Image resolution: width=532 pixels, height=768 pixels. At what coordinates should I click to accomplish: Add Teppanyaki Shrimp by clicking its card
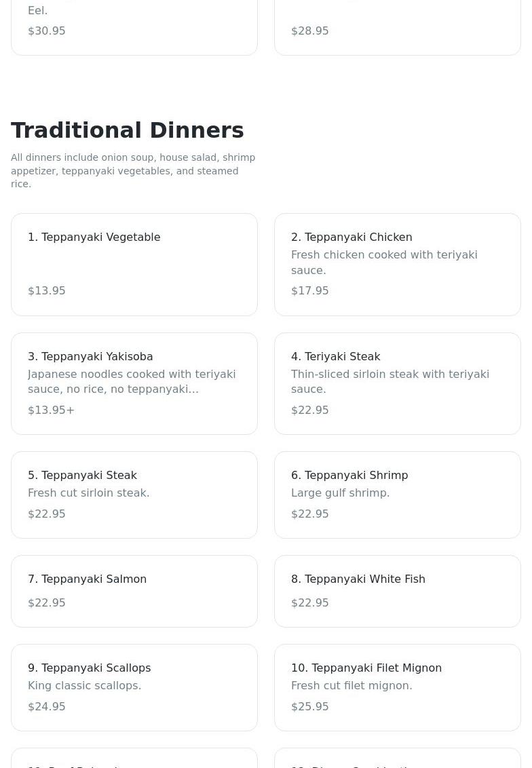pyautogui.click(x=397, y=495)
